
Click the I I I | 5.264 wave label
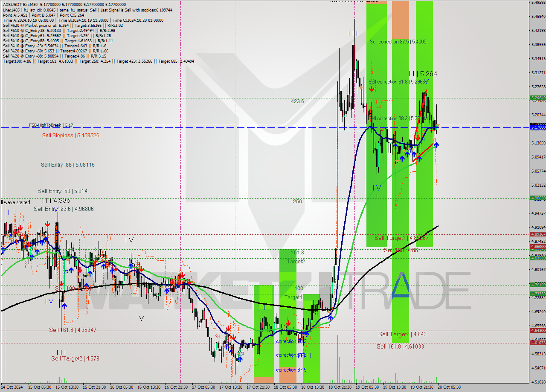[x=423, y=74]
